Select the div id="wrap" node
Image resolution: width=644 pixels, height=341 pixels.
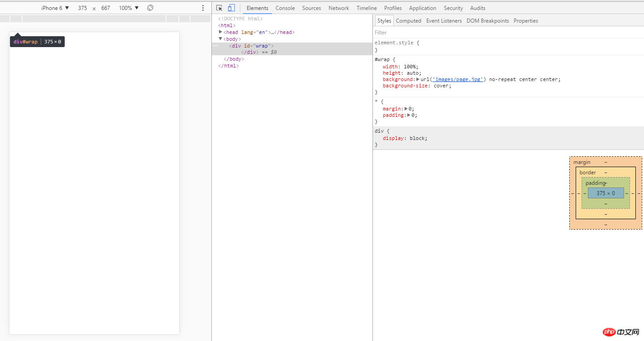[251, 46]
